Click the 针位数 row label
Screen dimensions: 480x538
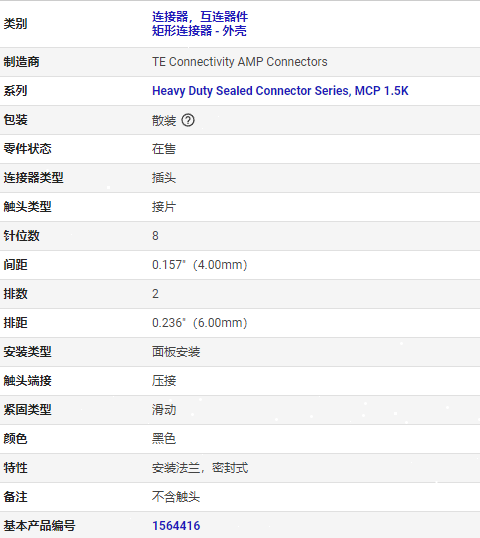coord(22,236)
